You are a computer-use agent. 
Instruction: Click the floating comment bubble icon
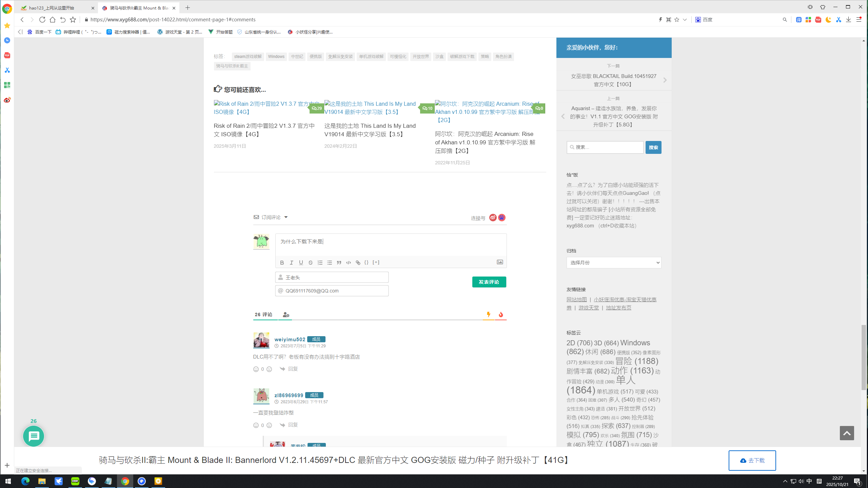[34, 436]
